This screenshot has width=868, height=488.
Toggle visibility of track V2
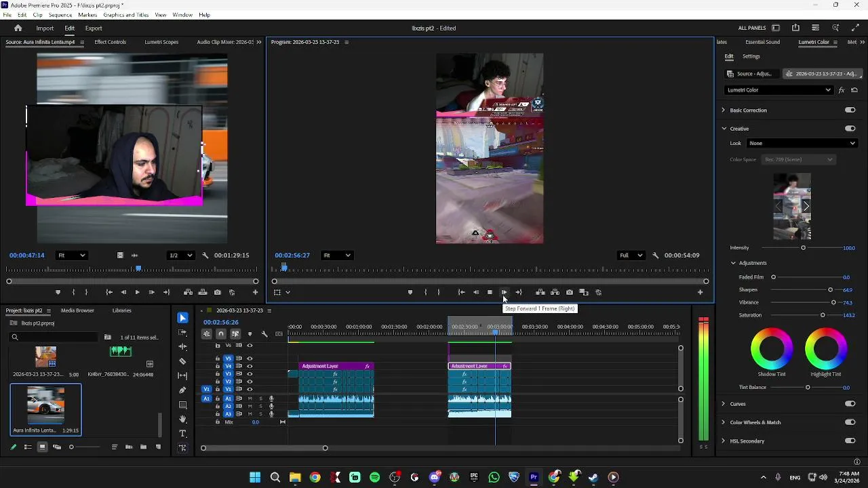click(x=250, y=382)
